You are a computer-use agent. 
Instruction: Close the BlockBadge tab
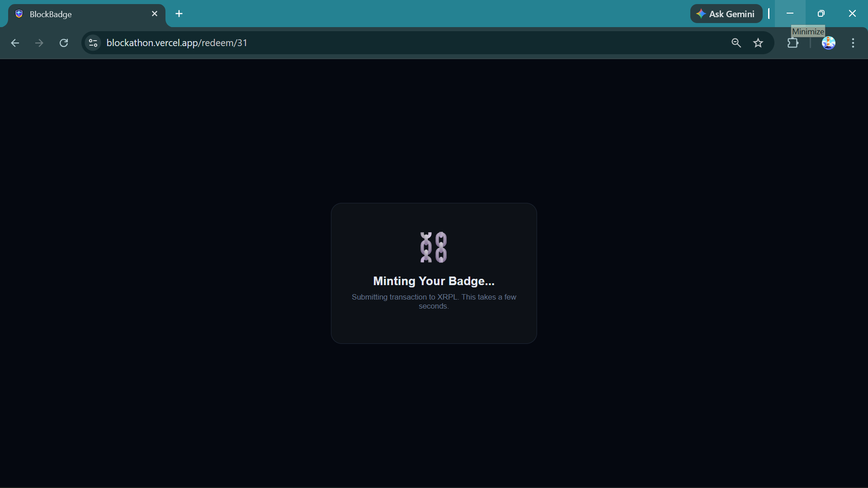click(155, 14)
